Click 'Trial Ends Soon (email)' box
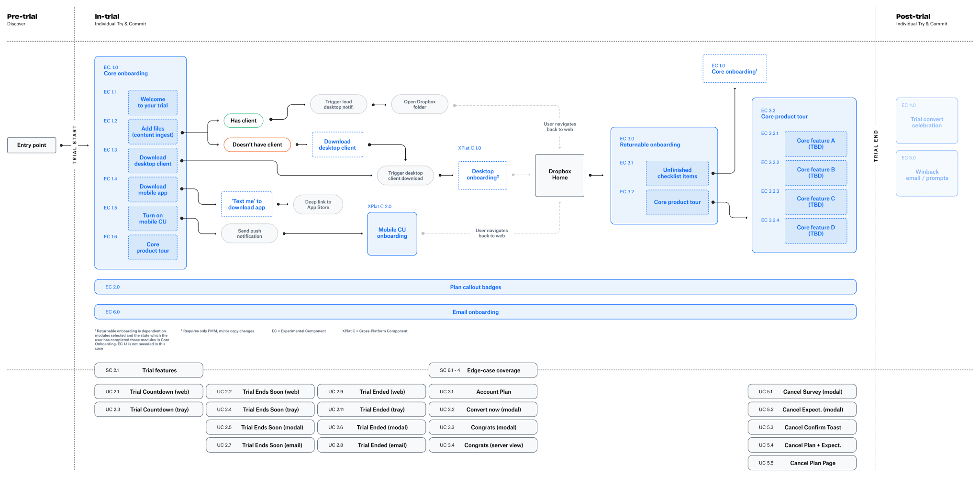This screenshot has height=477, width=980. [260, 445]
